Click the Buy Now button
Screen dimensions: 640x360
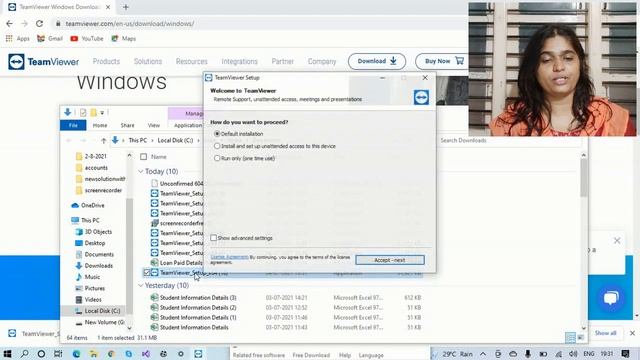[442, 61]
